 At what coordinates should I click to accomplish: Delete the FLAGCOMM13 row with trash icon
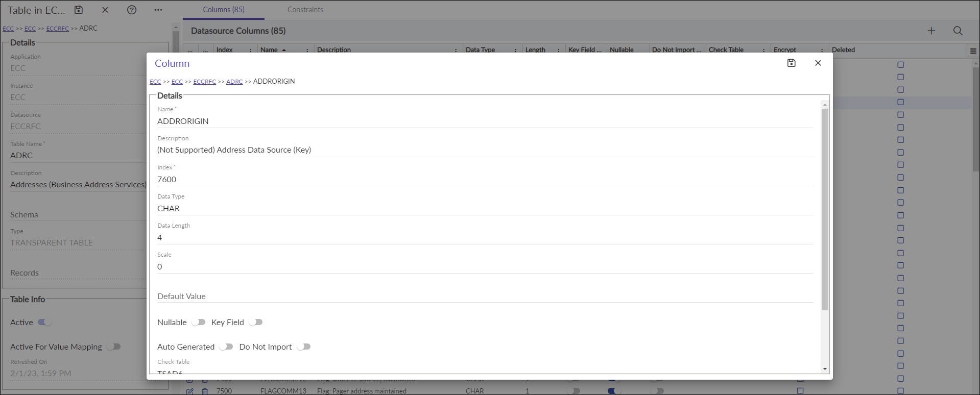point(205,391)
